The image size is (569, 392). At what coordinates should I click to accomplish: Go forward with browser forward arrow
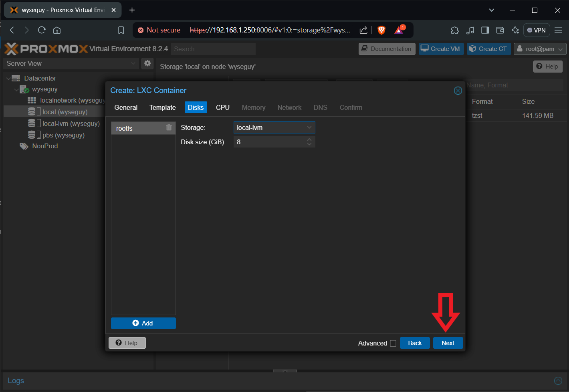coord(26,30)
